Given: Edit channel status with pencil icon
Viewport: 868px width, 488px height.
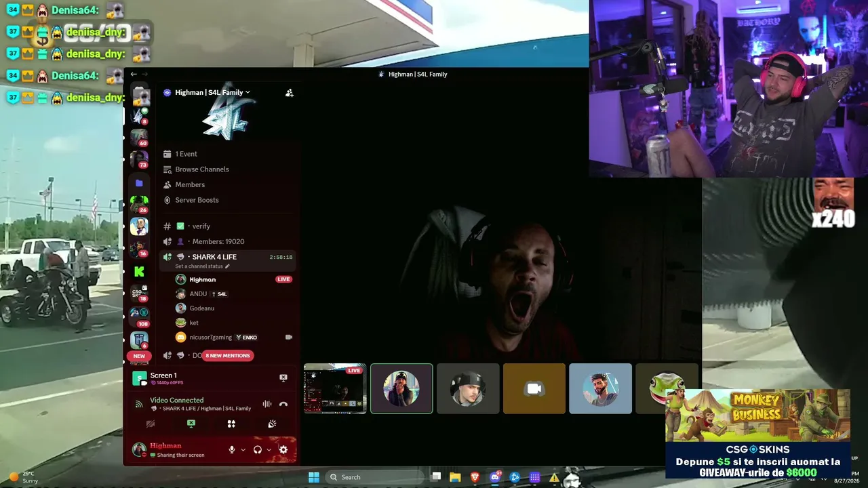Looking at the screenshot, I should tap(227, 266).
